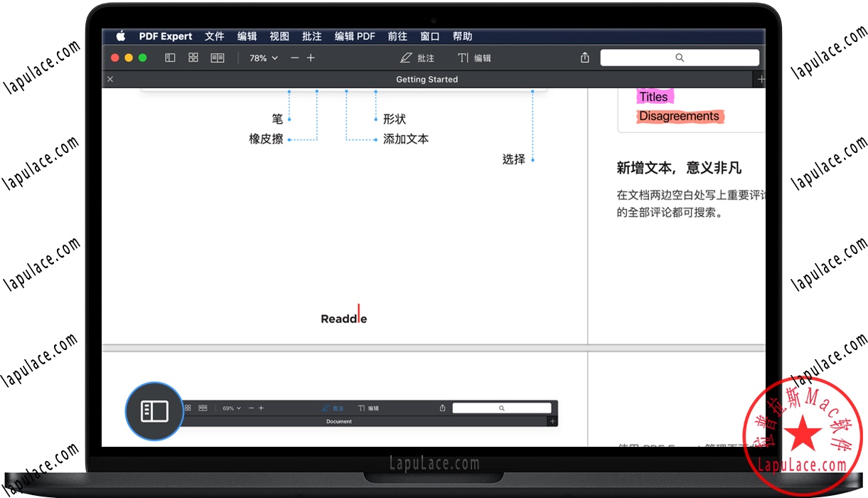Open the 窗口 menu

(x=430, y=36)
